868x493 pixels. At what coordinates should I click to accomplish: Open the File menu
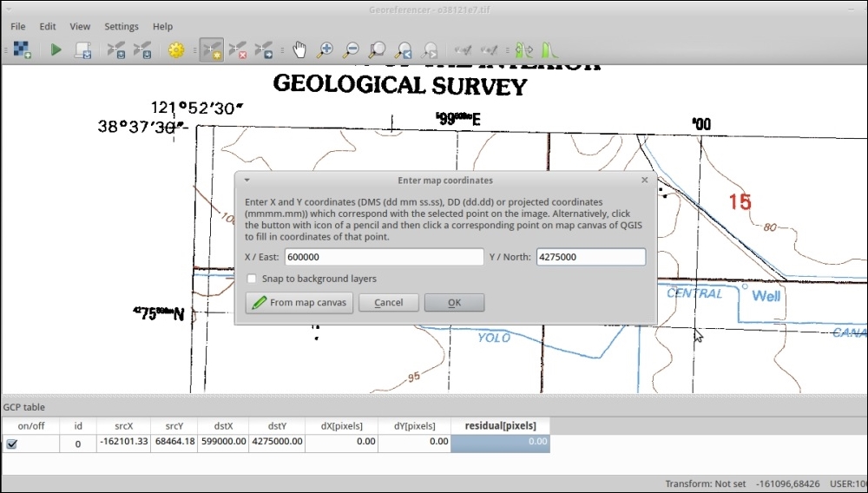(18, 27)
